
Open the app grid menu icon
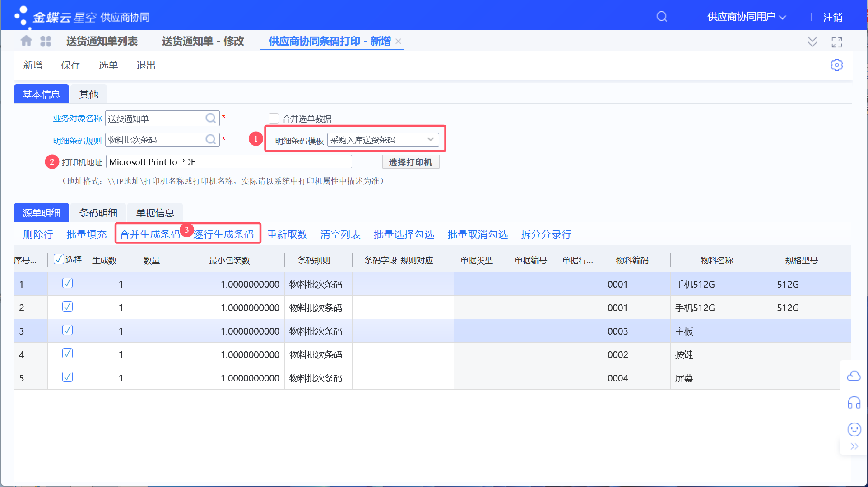46,41
